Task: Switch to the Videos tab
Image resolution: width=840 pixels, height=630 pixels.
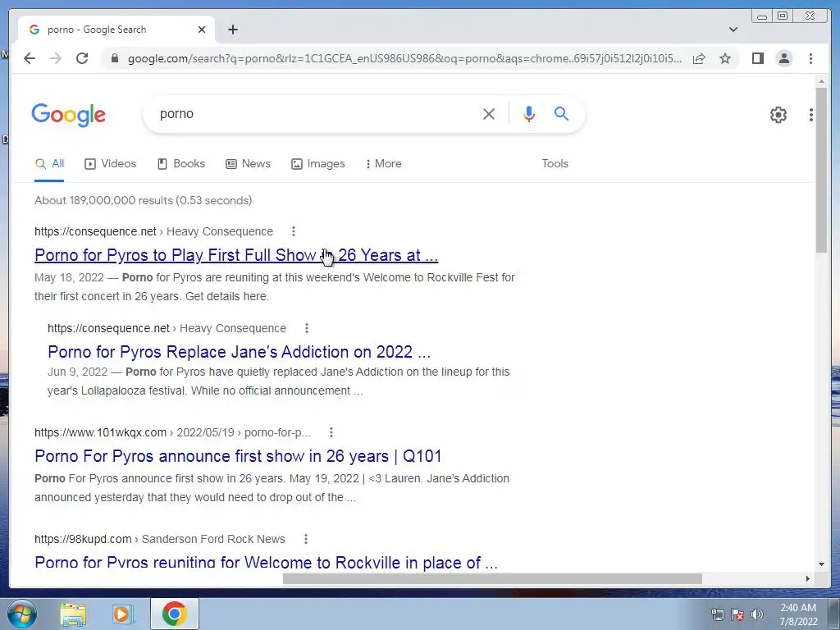Action: tap(111, 164)
